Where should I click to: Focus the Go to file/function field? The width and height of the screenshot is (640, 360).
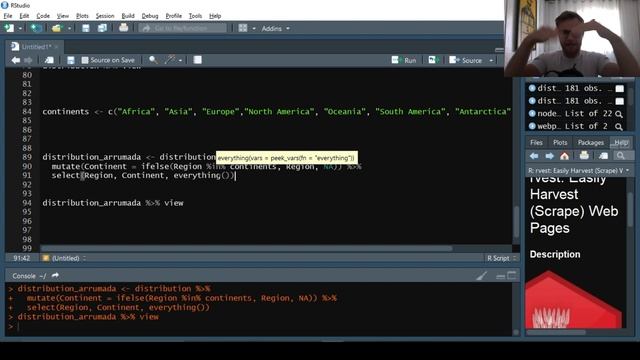[x=182, y=28]
